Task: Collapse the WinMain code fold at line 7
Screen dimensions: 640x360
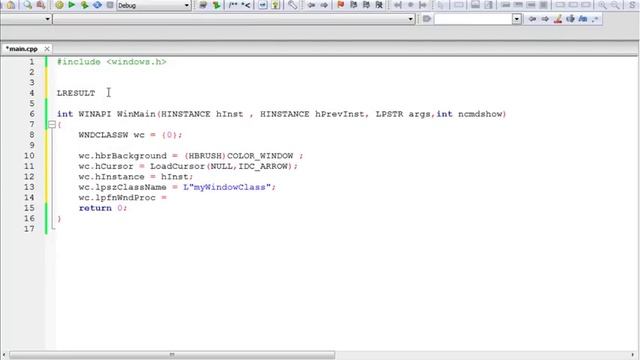Action: tap(52, 124)
